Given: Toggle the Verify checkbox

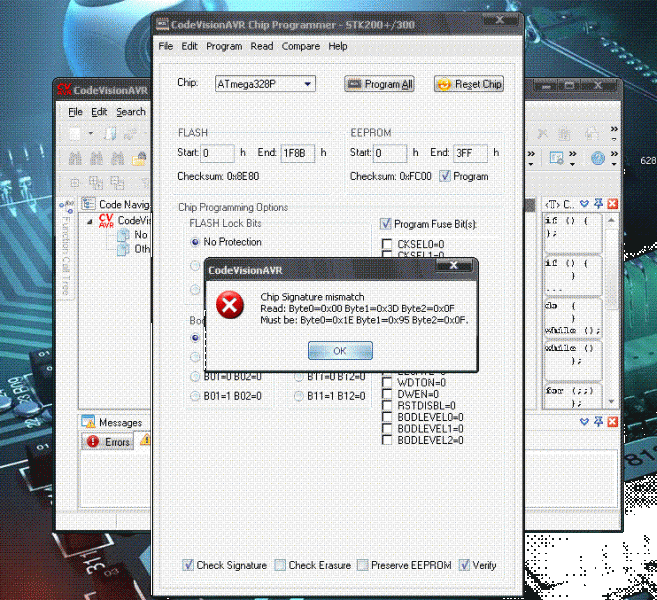Looking at the screenshot, I should tap(464, 565).
